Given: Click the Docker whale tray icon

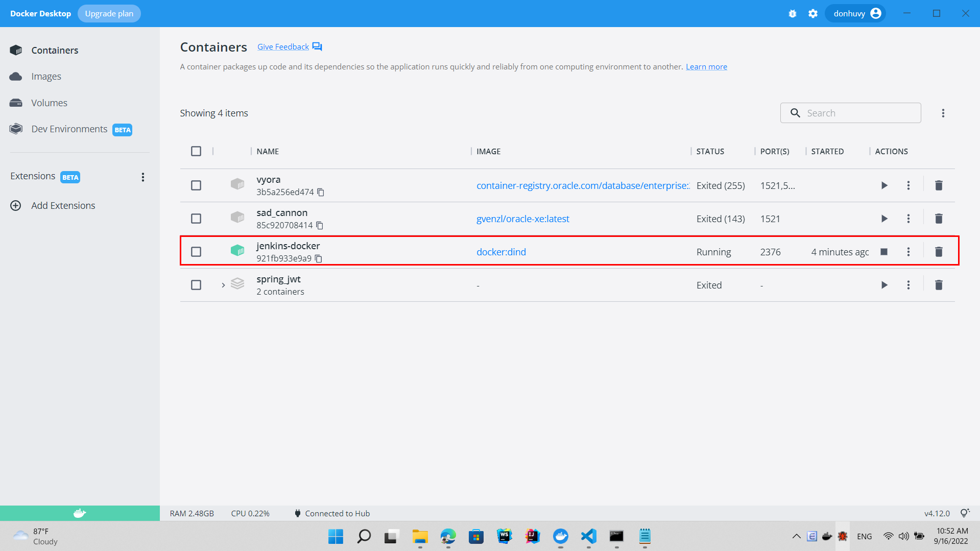Looking at the screenshot, I should (x=827, y=536).
